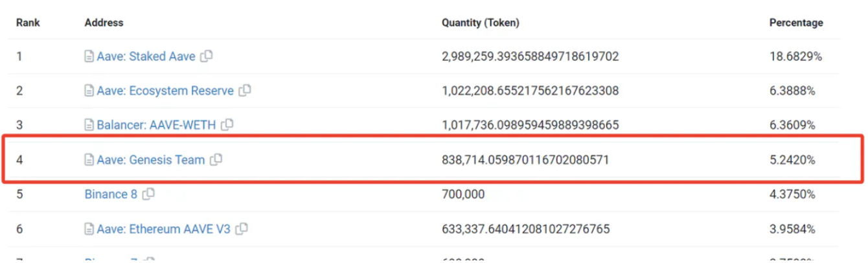
Task: Click rank number 5 cell
Action: (x=19, y=194)
